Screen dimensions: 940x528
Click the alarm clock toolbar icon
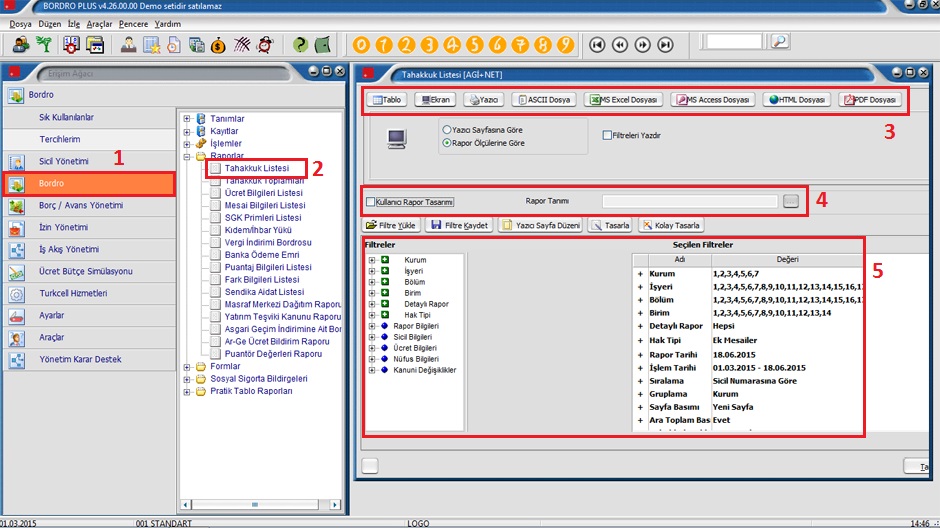click(265, 45)
